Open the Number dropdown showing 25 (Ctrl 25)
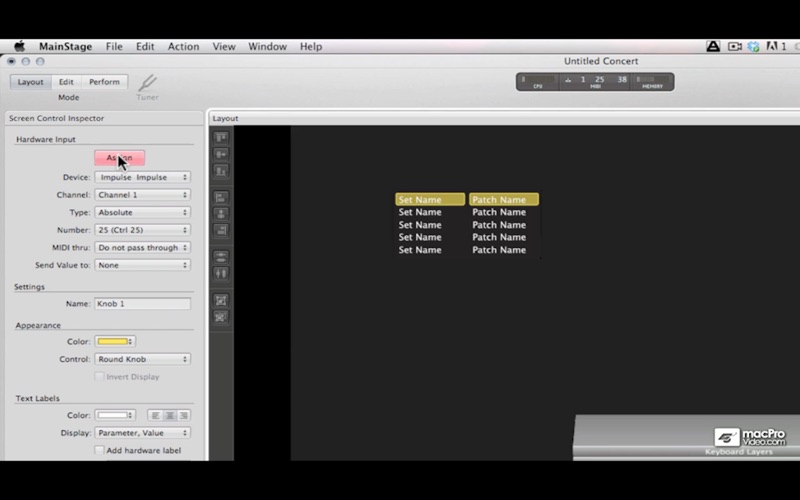This screenshot has width=800, height=500. 142,230
